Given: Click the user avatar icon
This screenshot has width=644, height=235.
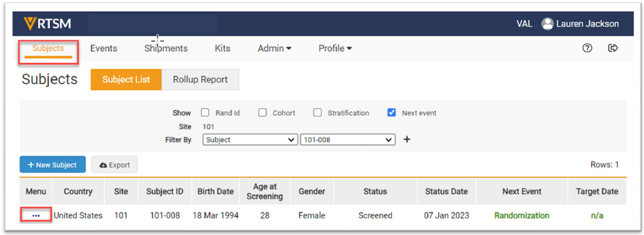Looking at the screenshot, I should (547, 24).
